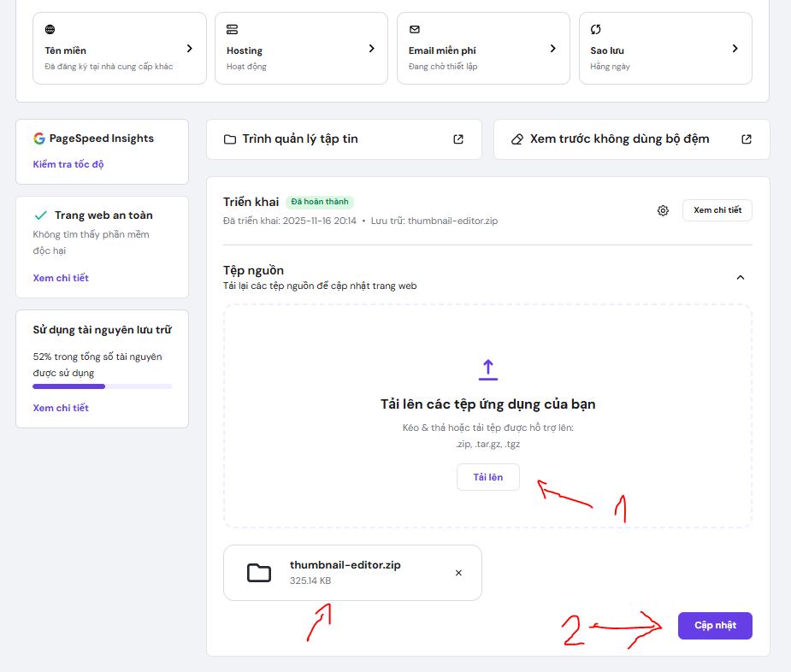Click Xem chi tiết deployment button
This screenshot has height=672, width=791.
click(x=717, y=210)
